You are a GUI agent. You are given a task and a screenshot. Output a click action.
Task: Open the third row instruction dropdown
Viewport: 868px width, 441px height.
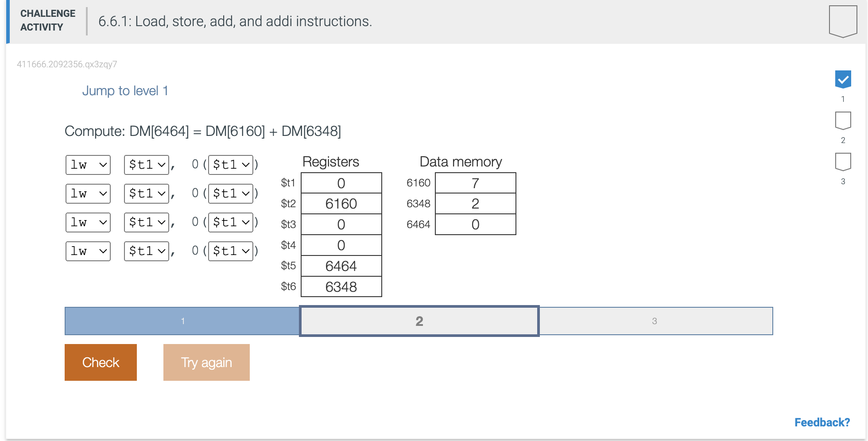coord(88,222)
